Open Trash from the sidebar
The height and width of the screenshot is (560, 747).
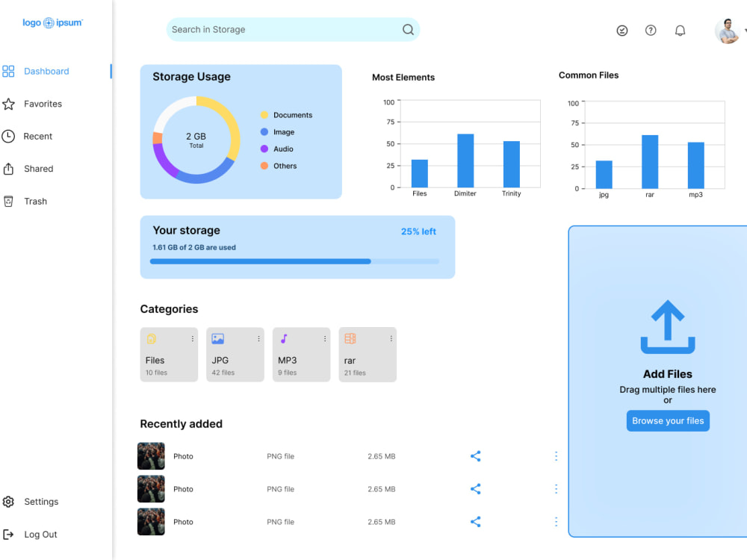(36, 201)
